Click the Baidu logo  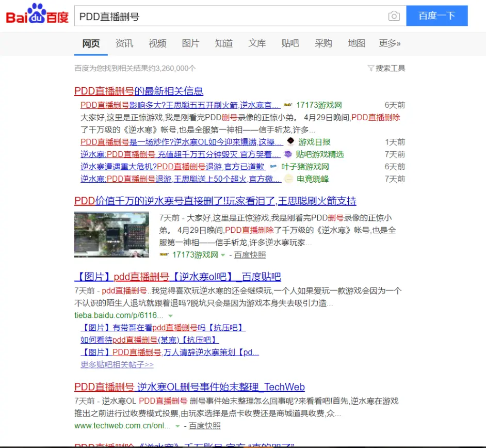click(x=37, y=14)
